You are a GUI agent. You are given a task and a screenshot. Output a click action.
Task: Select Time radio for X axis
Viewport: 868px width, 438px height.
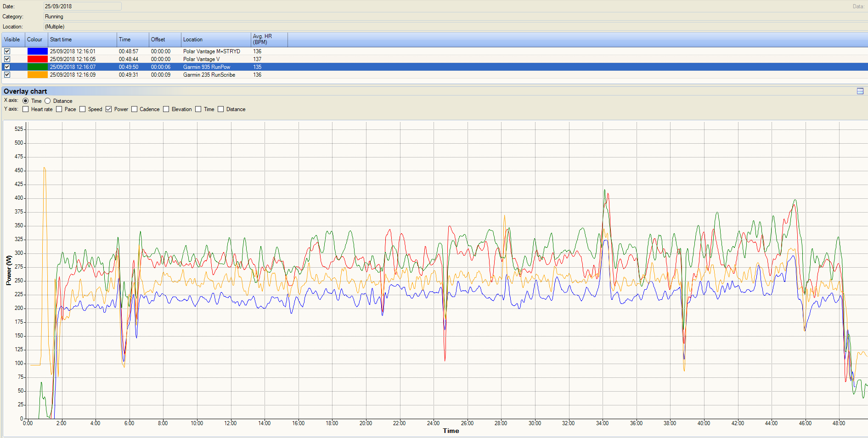(26, 101)
